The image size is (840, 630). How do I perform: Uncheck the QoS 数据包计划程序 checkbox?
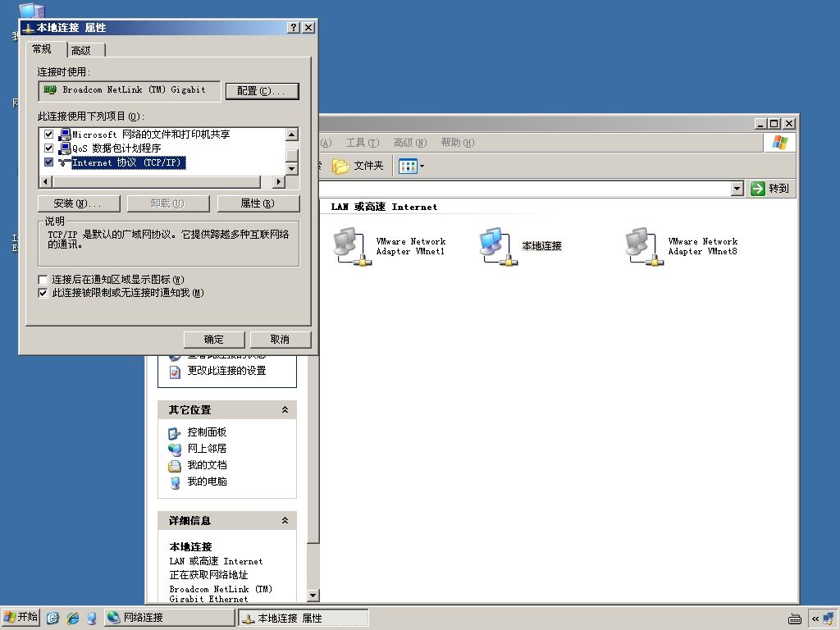pyautogui.click(x=48, y=148)
